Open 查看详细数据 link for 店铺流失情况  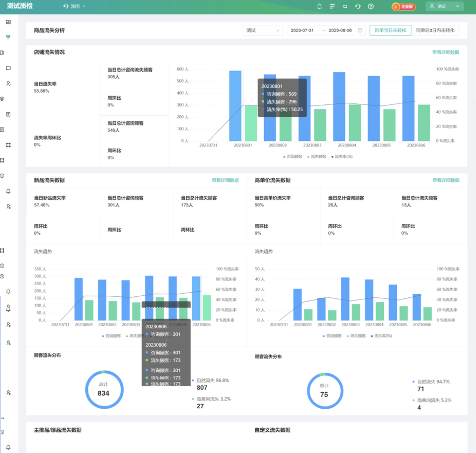[x=446, y=52]
